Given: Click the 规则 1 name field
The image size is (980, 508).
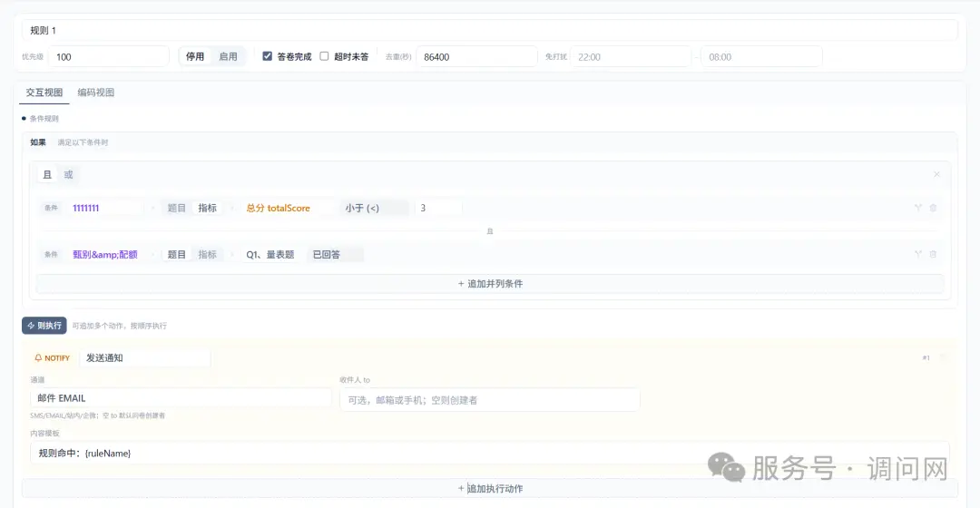Looking at the screenshot, I should pos(490,30).
